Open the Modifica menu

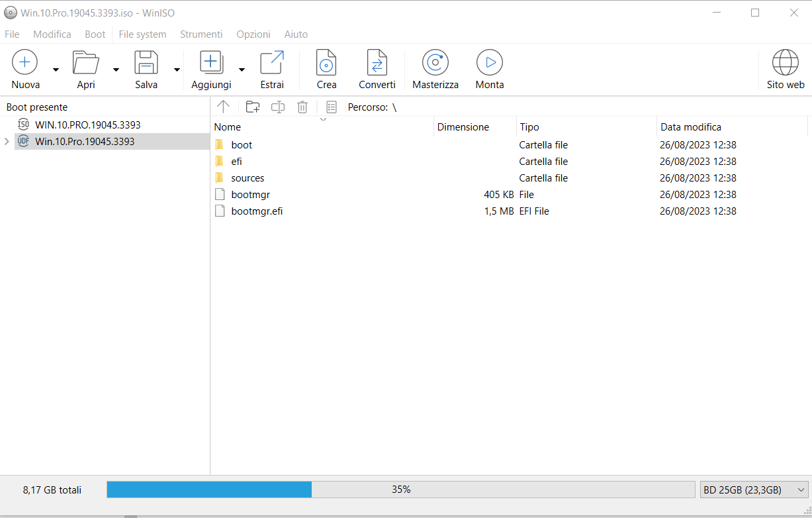click(x=52, y=34)
